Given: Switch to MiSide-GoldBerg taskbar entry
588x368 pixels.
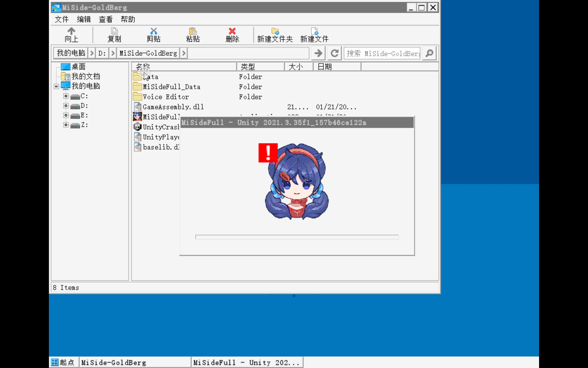Looking at the screenshot, I should (x=135, y=362).
